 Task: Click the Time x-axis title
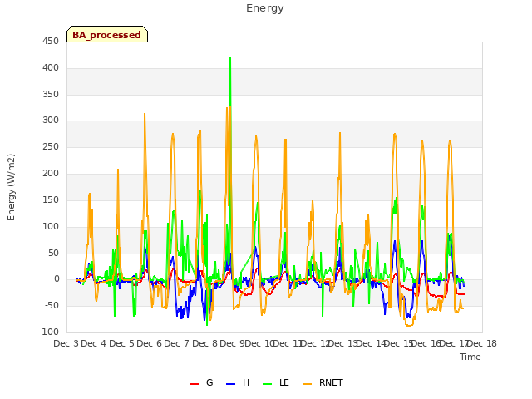(x=470, y=357)
